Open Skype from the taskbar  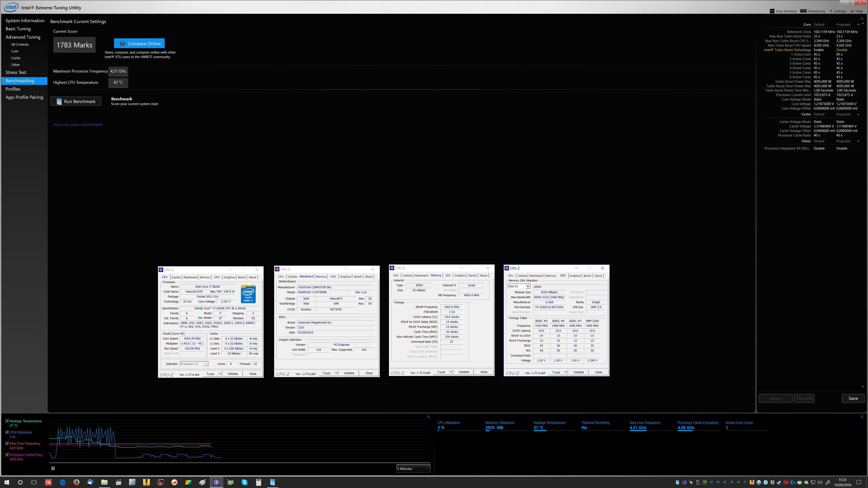[x=245, y=482]
